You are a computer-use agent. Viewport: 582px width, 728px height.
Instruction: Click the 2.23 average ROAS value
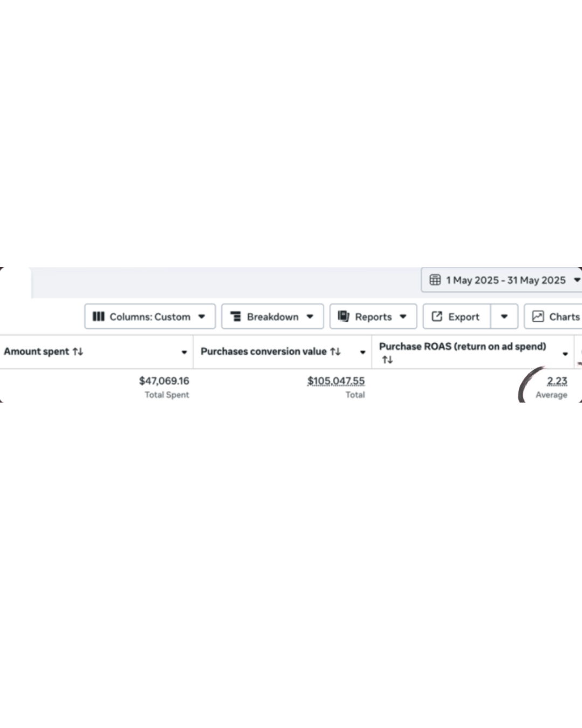[x=557, y=381]
